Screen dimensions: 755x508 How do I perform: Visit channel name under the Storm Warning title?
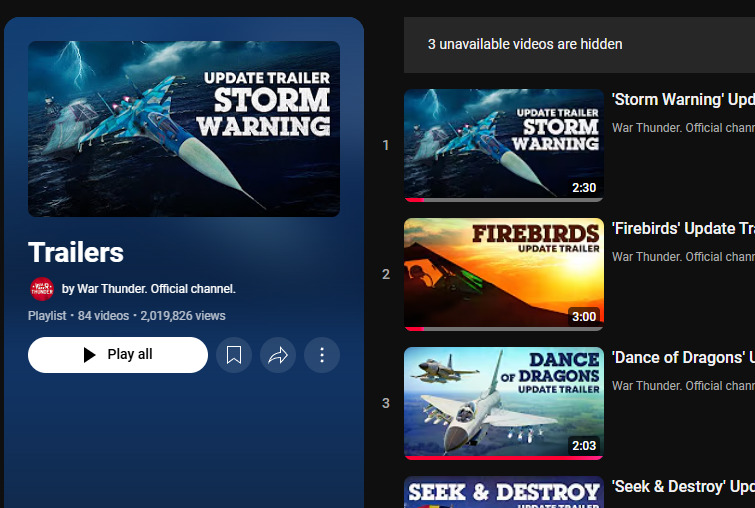tap(683, 128)
